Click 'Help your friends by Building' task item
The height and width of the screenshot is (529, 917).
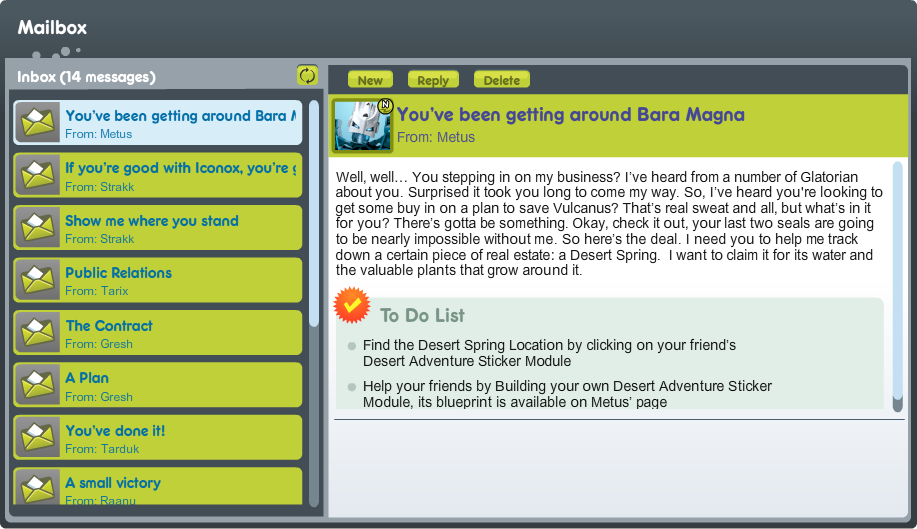coord(567,394)
